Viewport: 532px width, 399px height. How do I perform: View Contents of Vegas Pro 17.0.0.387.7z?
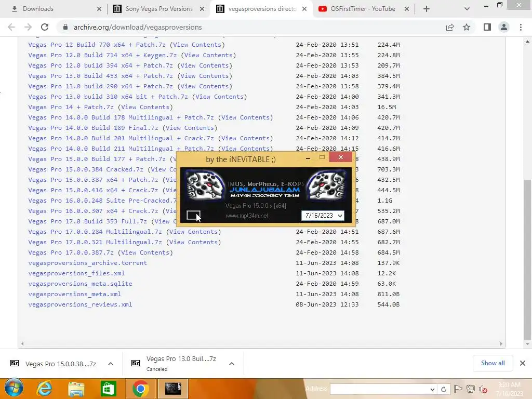pyautogui.click(x=145, y=253)
